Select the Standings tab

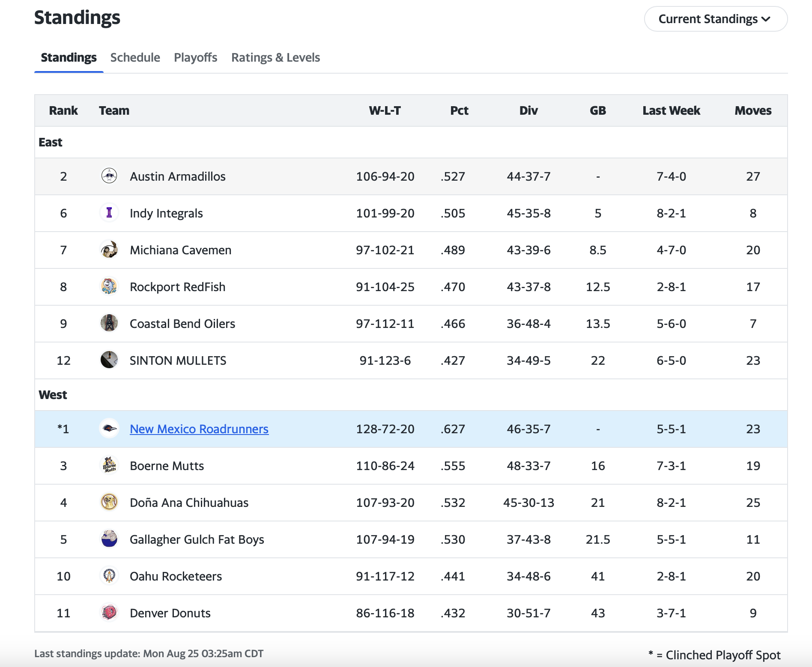69,58
